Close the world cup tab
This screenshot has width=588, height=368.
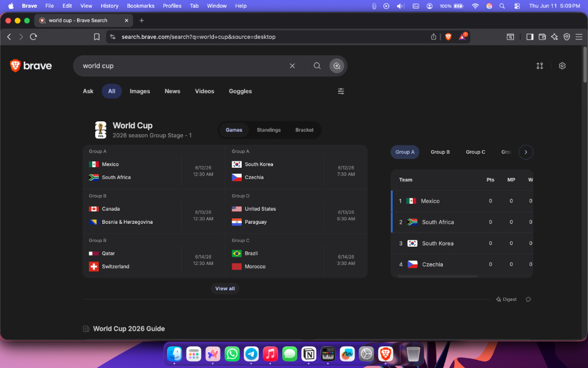click(x=126, y=20)
